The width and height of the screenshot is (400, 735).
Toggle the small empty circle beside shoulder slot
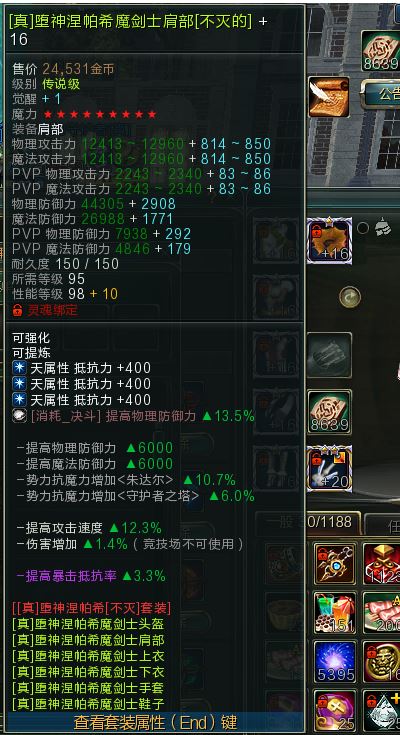(362, 228)
